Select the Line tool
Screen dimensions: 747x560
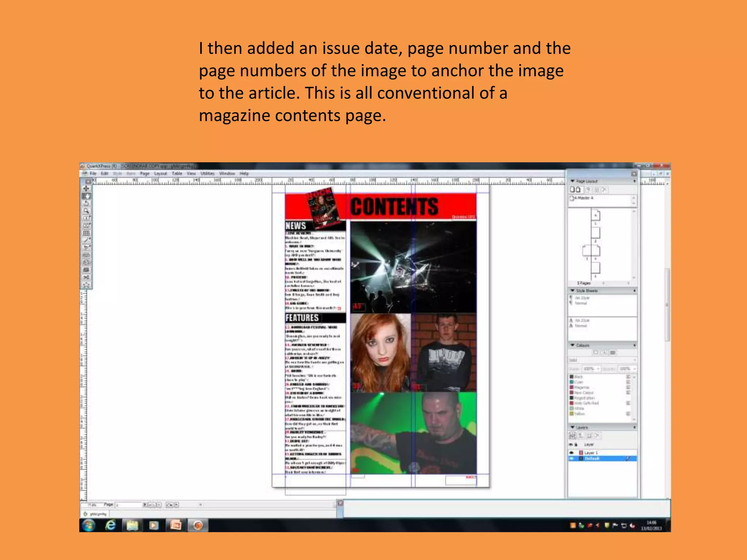86,240
